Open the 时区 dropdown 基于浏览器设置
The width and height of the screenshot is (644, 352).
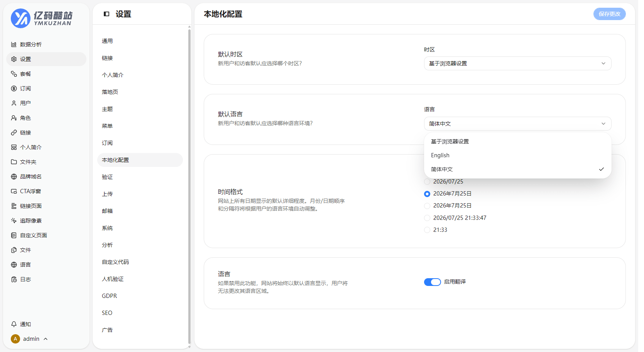(x=518, y=63)
